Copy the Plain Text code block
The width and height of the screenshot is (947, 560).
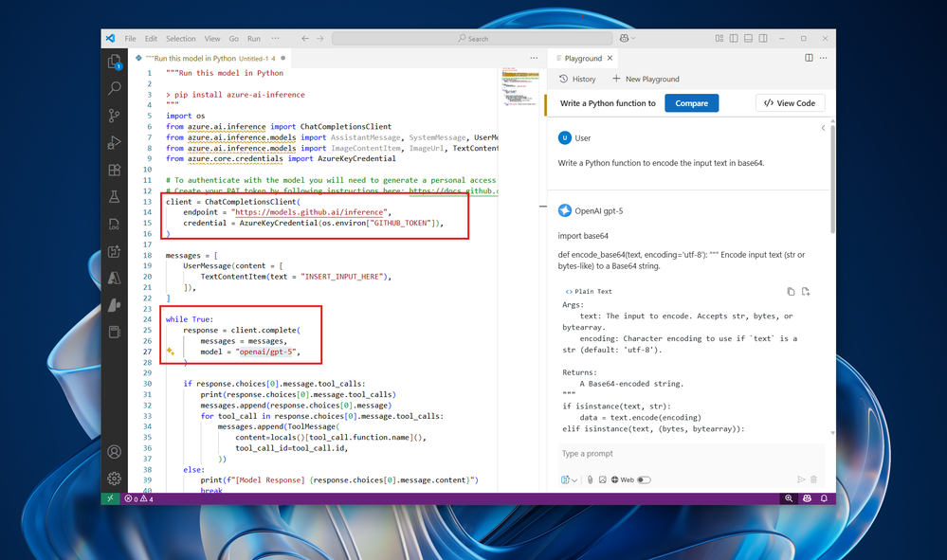point(791,292)
